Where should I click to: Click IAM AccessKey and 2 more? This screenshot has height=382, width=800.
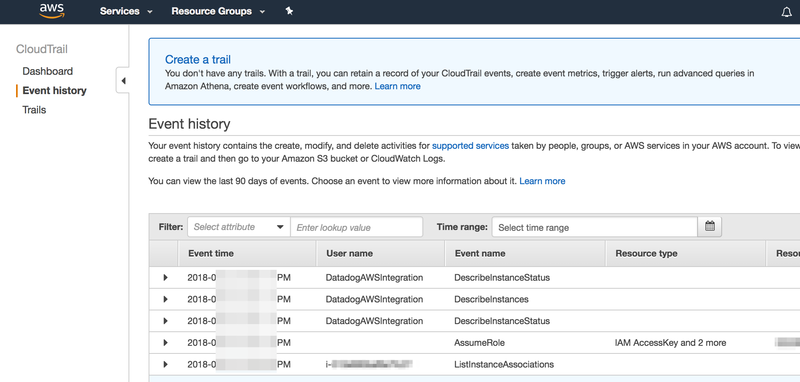tap(670, 343)
